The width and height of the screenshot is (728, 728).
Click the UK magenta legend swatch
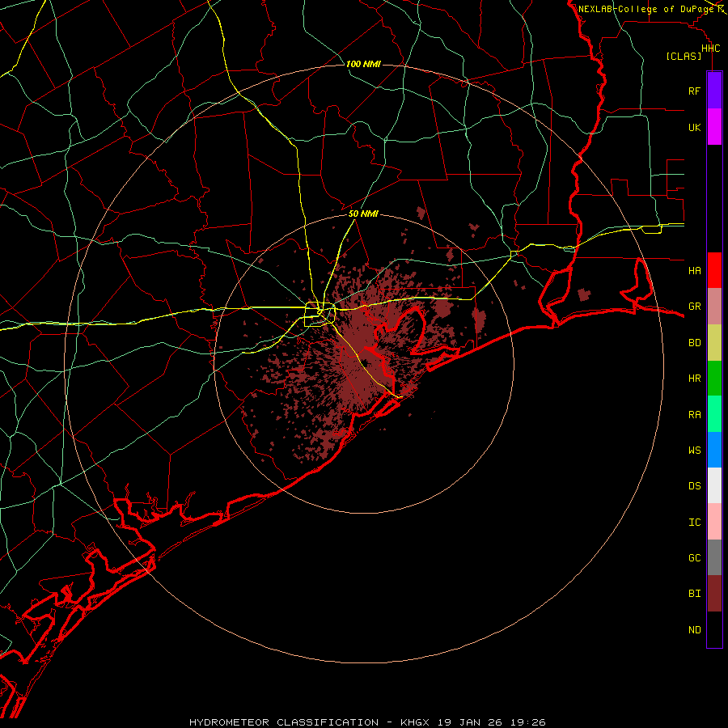(x=714, y=127)
